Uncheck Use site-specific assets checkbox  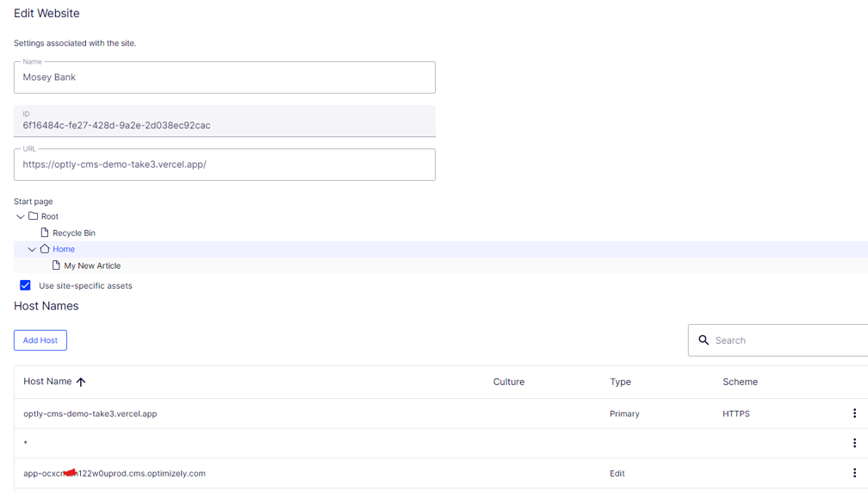point(26,285)
